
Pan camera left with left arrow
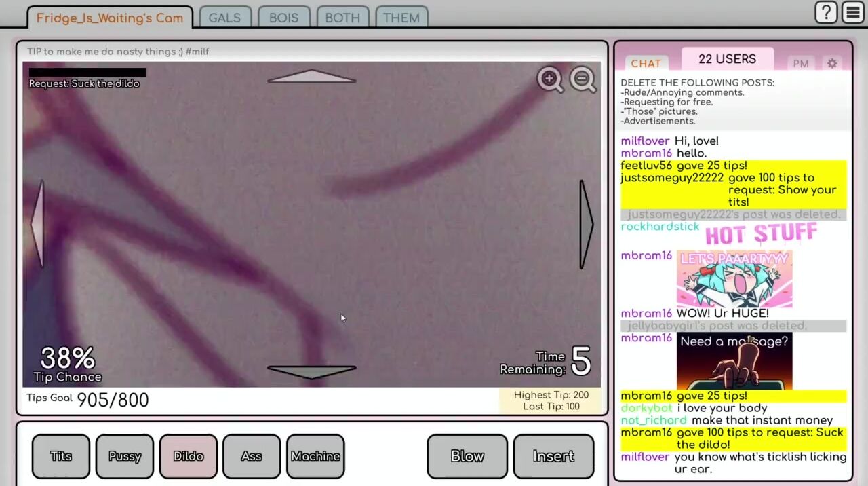38,224
